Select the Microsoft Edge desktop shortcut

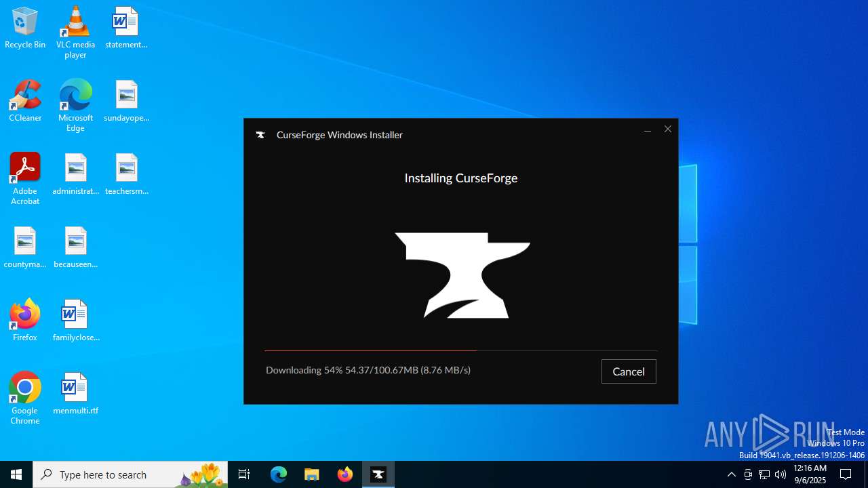click(x=75, y=106)
